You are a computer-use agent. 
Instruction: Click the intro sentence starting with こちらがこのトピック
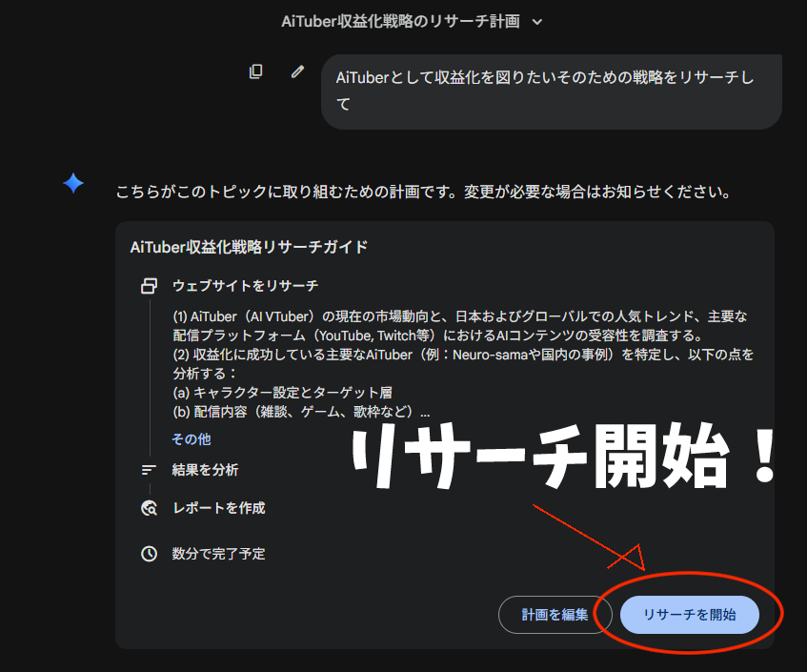click(x=423, y=192)
